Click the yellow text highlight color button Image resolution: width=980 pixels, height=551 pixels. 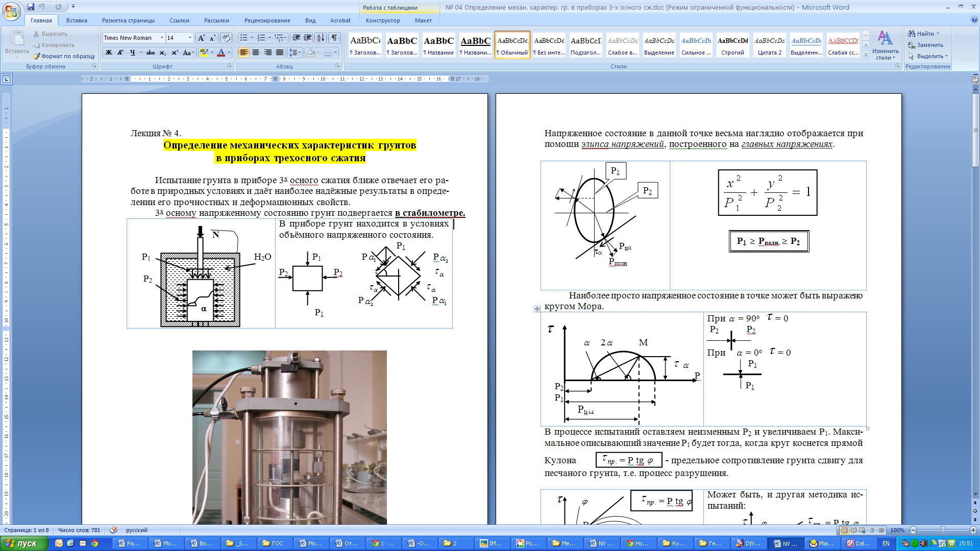[204, 53]
